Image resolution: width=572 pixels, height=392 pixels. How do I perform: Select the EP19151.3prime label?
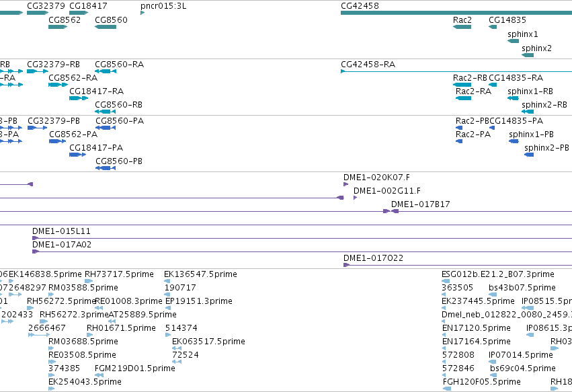tap(199, 301)
